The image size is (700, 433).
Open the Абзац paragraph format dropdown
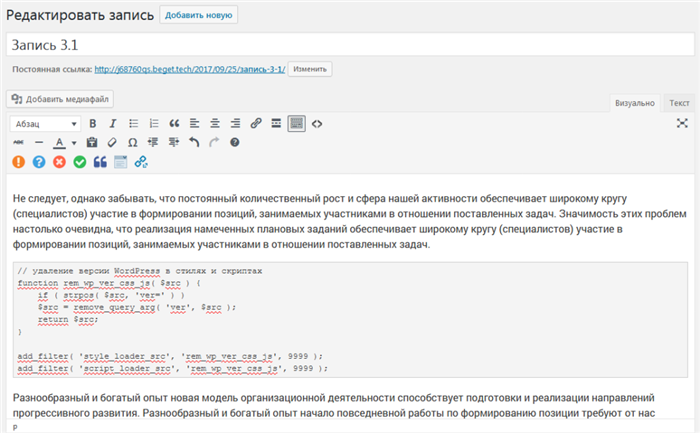point(46,124)
